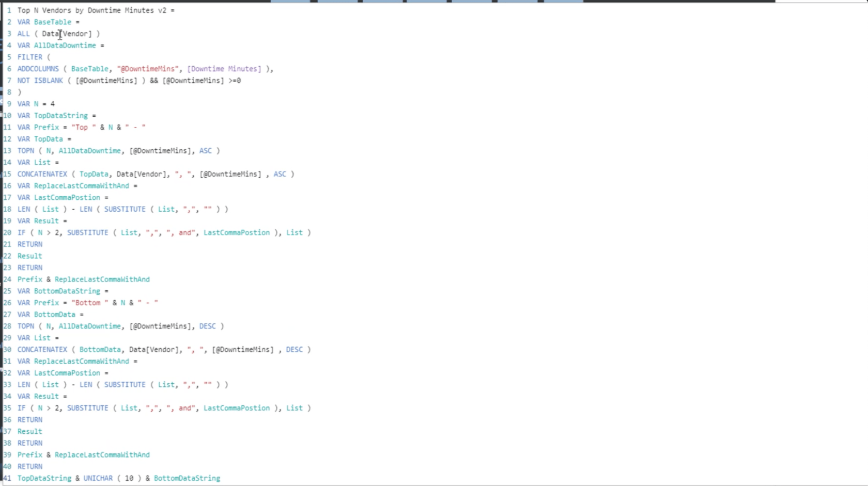Click 'Data[Vendor]' inside ALL on line 3
Screen dimensions: 868x486
[x=67, y=34]
